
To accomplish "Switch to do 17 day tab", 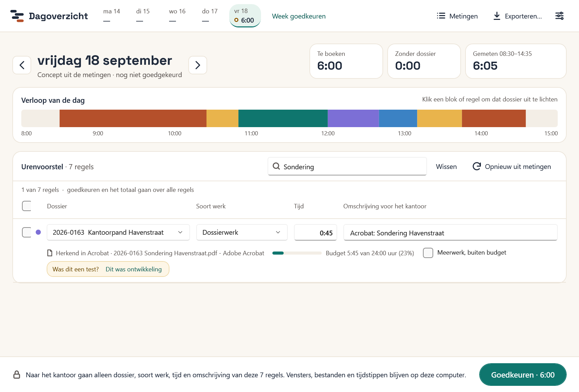I will (x=210, y=16).
